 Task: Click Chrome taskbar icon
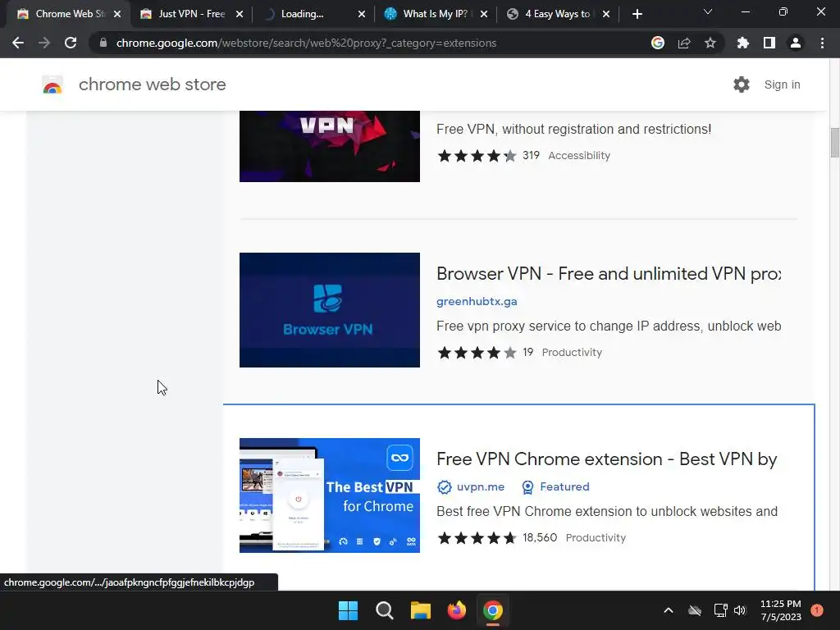(x=493, y=610)
